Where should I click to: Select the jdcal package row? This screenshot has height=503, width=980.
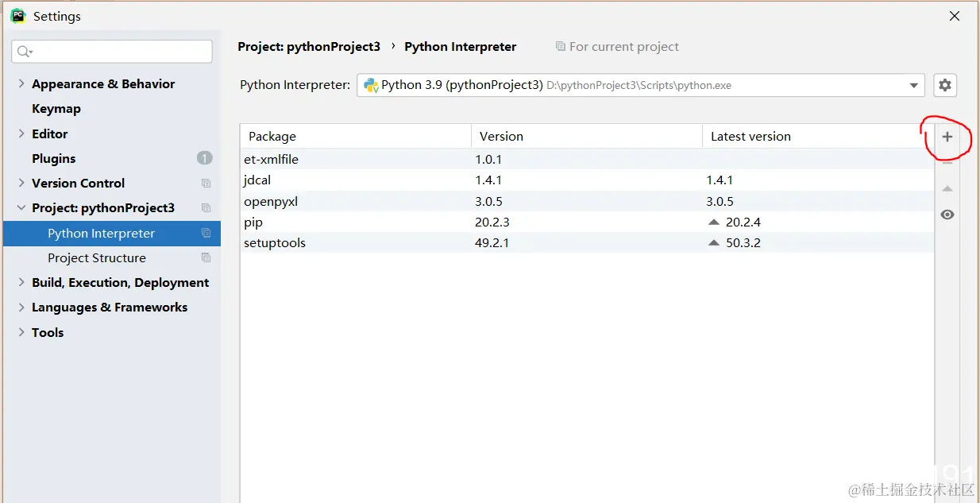(587, 180)
